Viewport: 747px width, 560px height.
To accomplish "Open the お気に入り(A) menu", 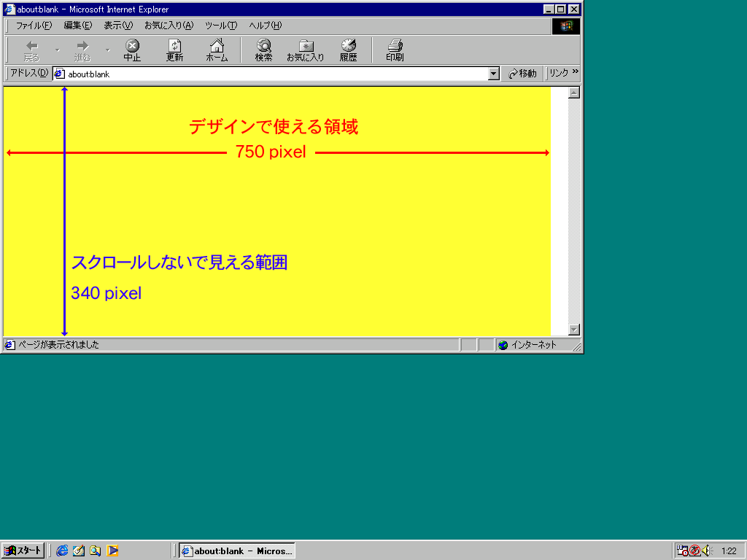I will click(169, 26).
